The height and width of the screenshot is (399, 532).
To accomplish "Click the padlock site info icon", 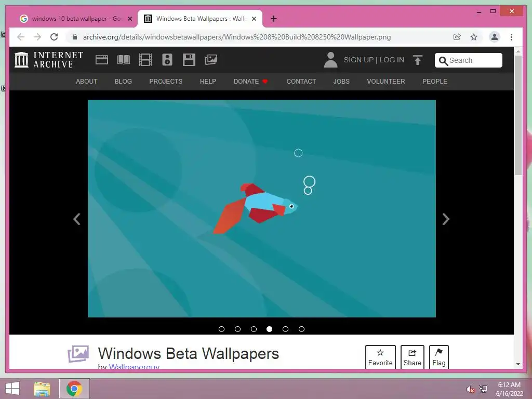I will 75,37.
